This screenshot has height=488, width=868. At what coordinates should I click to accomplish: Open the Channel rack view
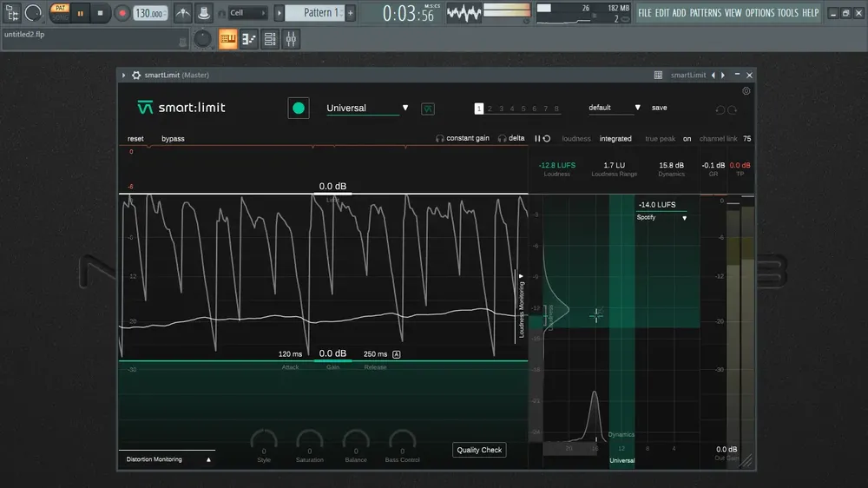point(270,39)
